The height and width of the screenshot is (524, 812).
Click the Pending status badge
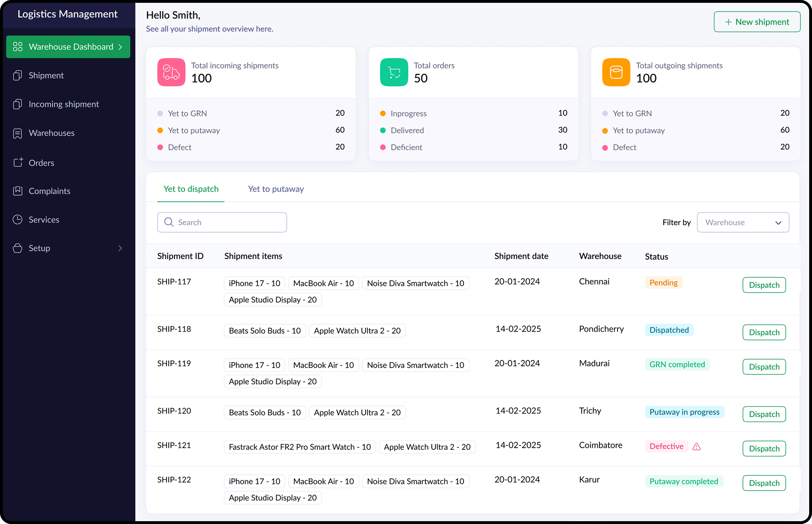click(x=663, y=282)
